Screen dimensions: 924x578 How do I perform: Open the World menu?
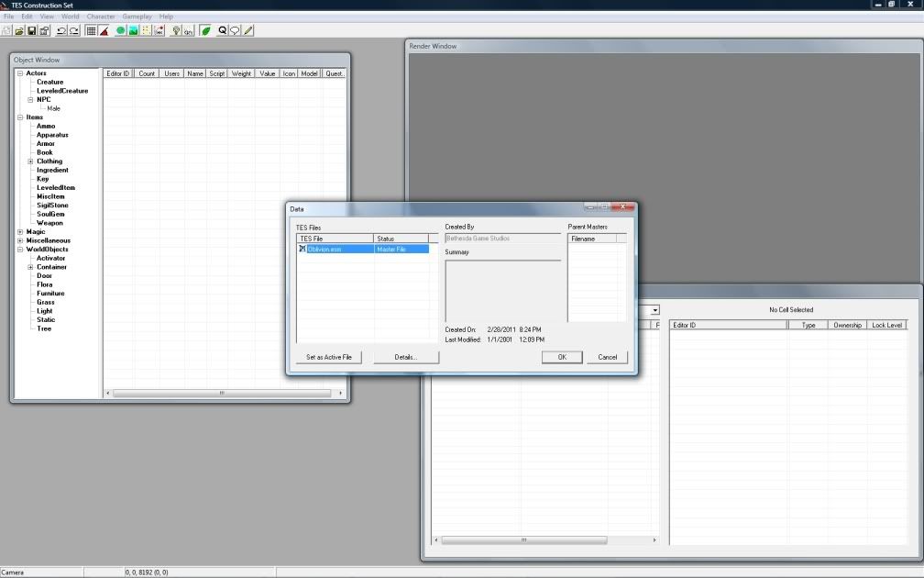point(70,17)
